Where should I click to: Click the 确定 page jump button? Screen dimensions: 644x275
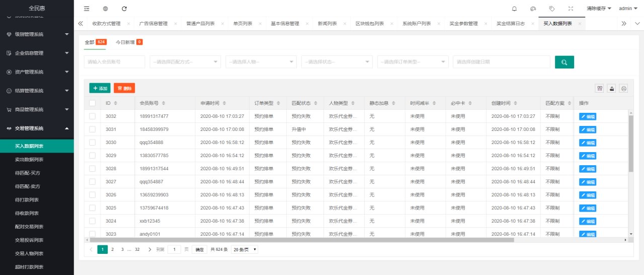point(200,249)
